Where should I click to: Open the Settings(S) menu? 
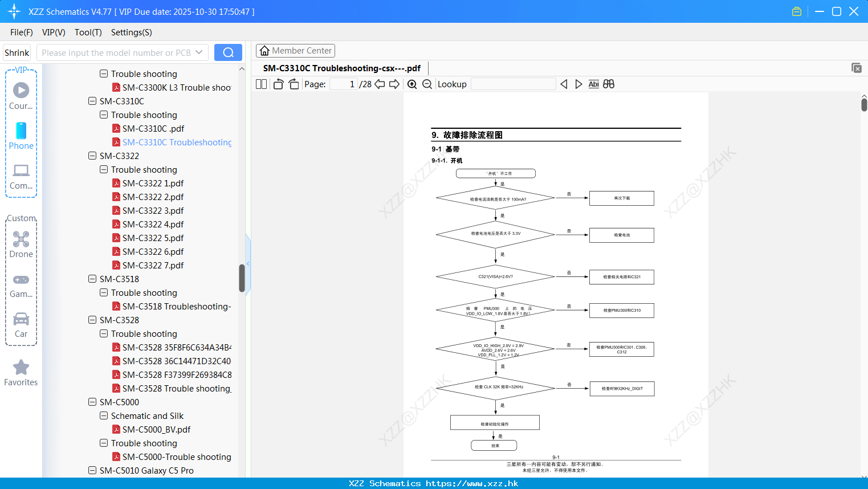[132, 32]
